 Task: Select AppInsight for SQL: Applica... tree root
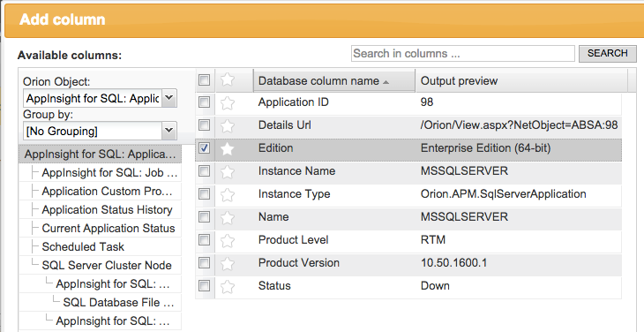coord(100,155)
